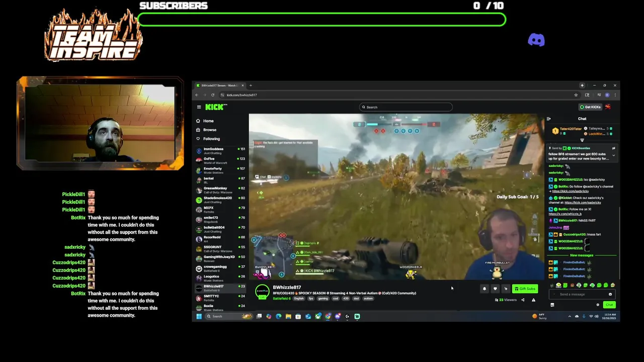Screen dimensions: 644x362
Task: Click the taskbar clock showing 11:14 AM
Action: (609, 316)
